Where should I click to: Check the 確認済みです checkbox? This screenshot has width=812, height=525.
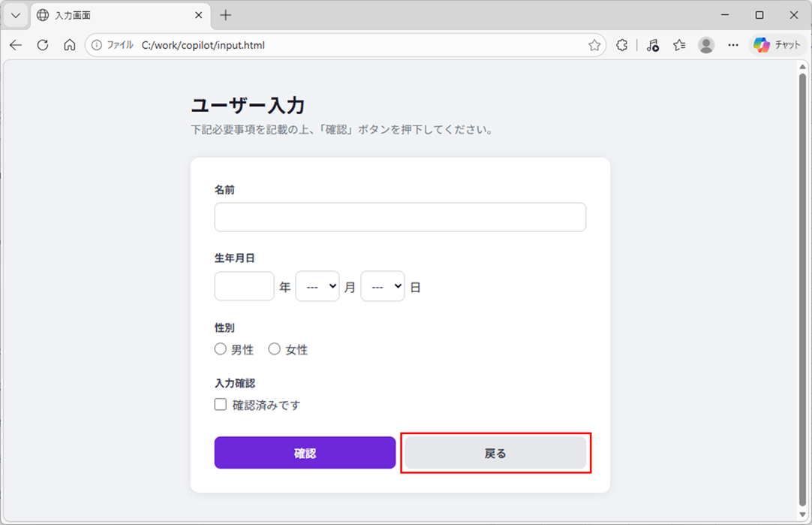click(221, 405)
